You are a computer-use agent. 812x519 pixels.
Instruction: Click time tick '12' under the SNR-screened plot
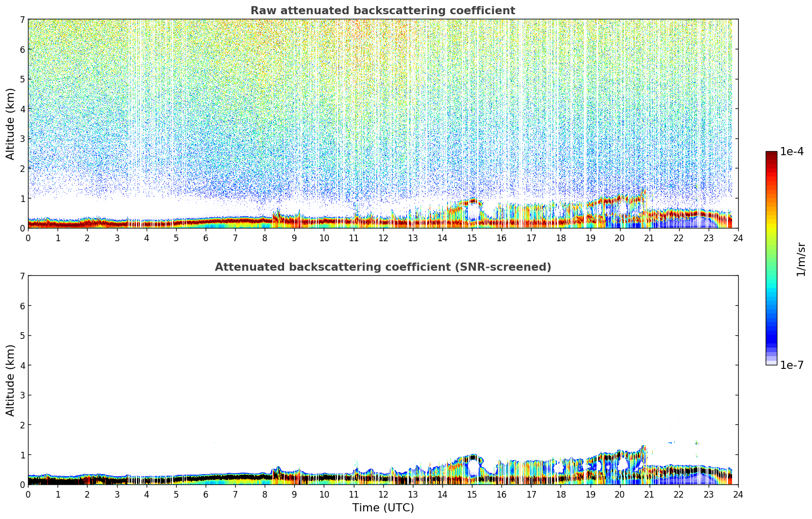(383, 494)
